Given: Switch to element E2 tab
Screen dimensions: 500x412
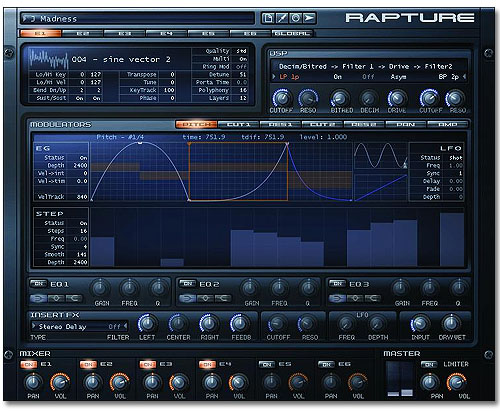Looking at the screenshot, I should coord(82,33).
